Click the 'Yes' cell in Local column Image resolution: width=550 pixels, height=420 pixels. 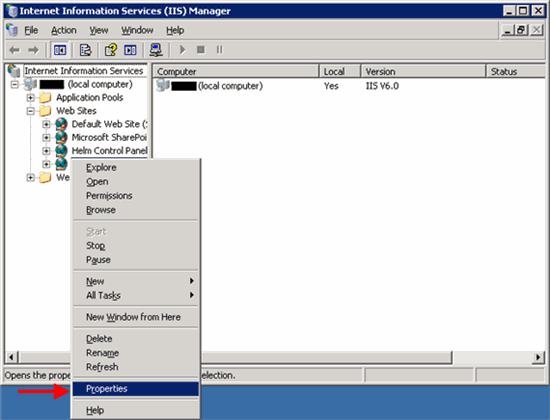point(331,86)
